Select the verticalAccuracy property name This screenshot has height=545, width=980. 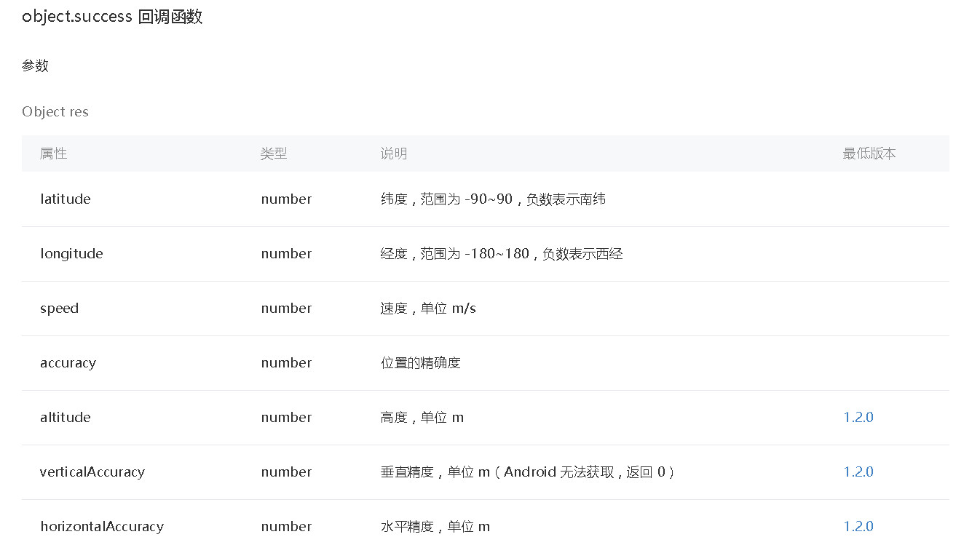92,472
